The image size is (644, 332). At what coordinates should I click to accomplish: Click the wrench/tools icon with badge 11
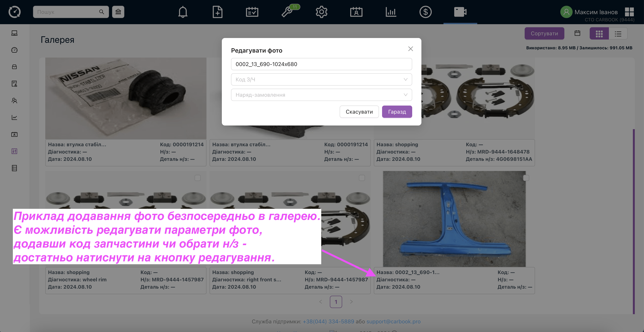coord(287,12)
